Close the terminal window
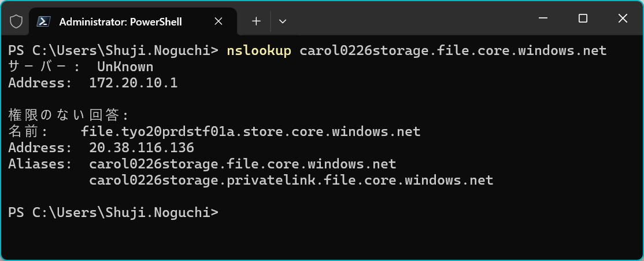 [x=623, y=19]
